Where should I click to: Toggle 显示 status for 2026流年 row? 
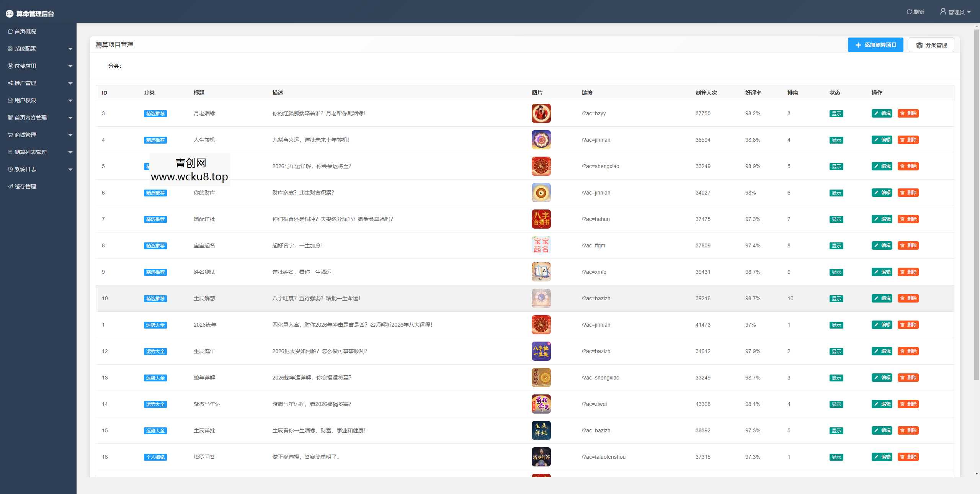click(836, 325)
